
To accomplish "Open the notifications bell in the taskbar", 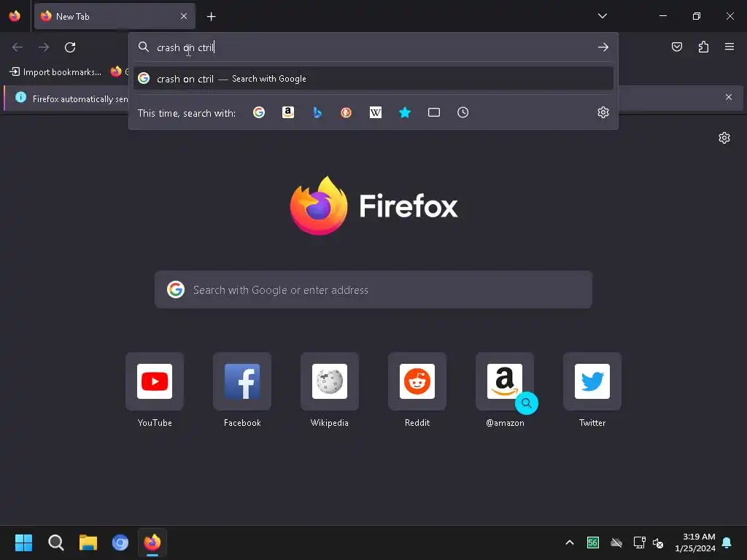I will point(727,542).
